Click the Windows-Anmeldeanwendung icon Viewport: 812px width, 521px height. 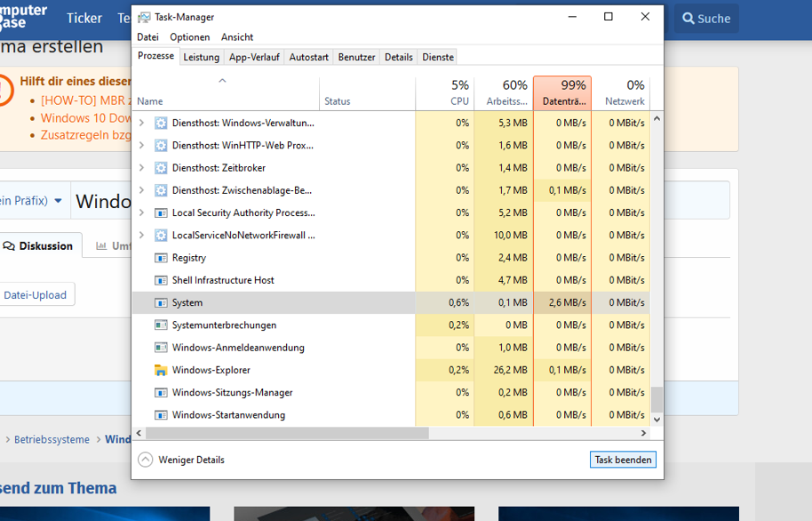(x=161, y=348)
